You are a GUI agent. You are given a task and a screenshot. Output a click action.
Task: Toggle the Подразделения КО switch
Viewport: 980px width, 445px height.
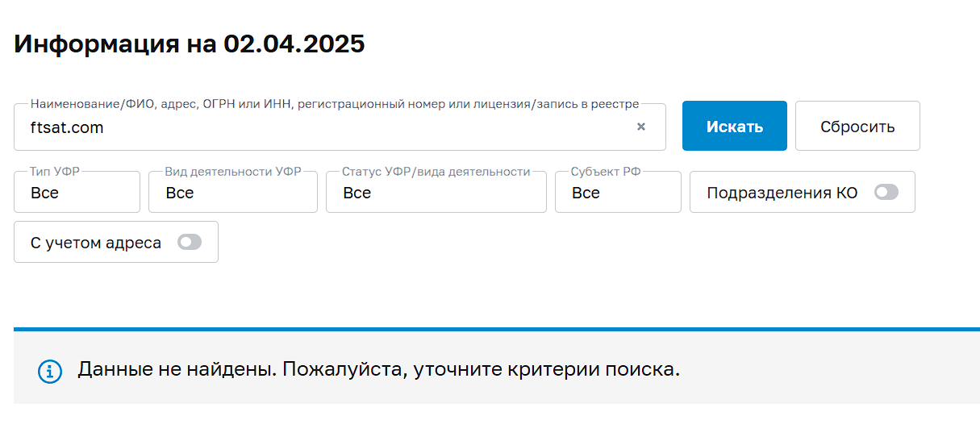pos(886,193)
